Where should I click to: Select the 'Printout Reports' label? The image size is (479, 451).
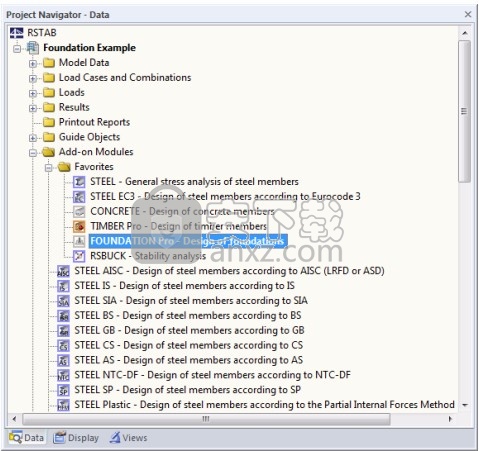click(94, 122)
